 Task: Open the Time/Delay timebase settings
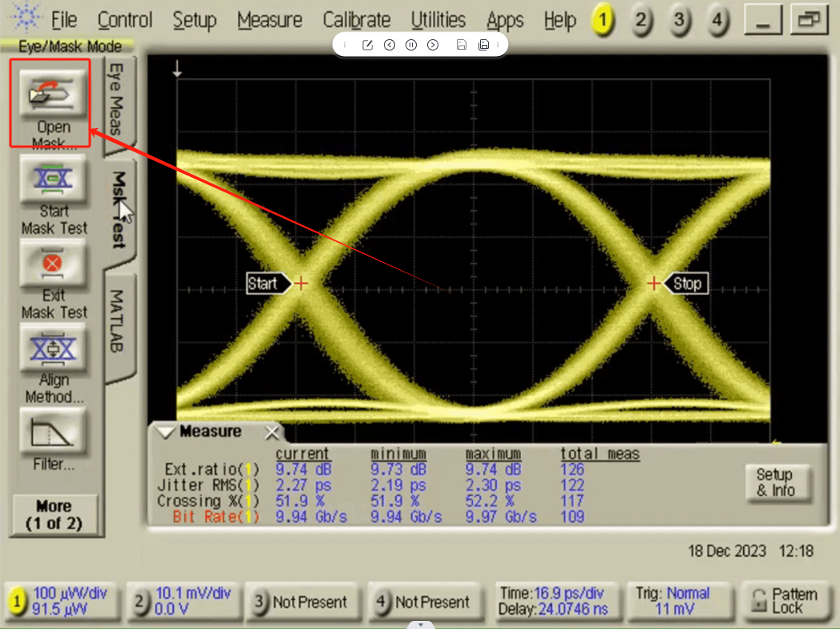click(552, 601)
